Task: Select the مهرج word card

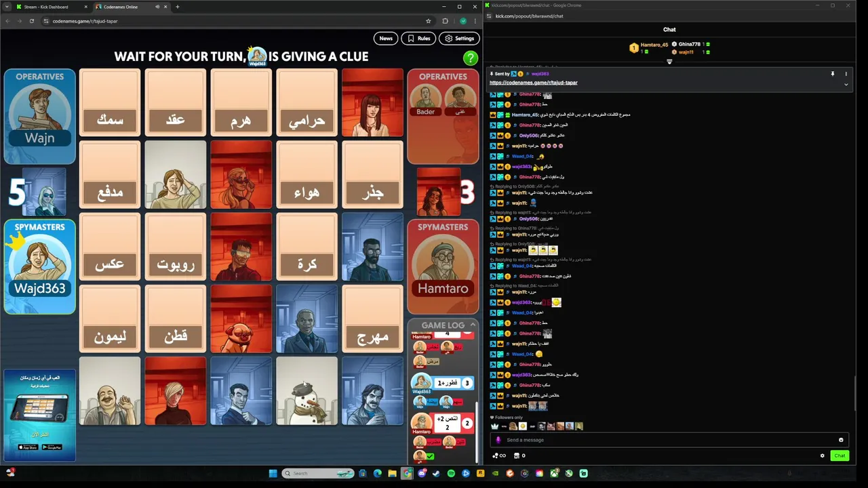Action: click(372, 319)
